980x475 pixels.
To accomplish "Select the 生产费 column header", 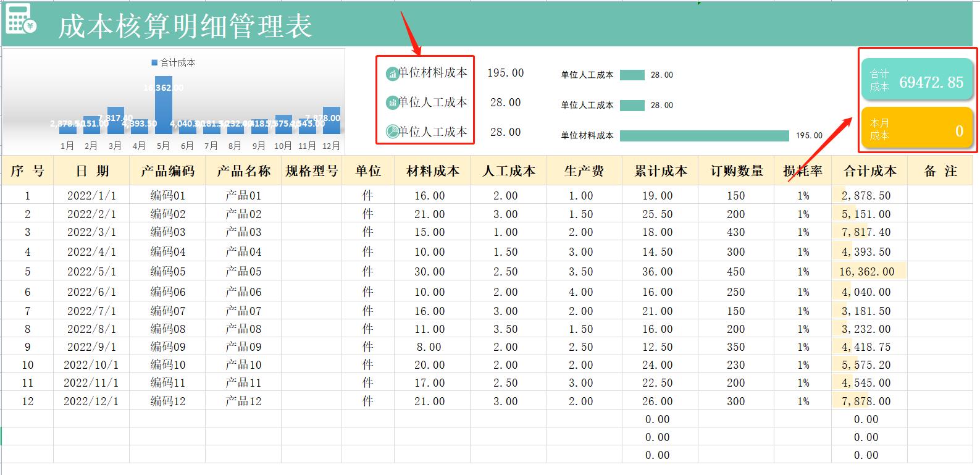I will [x=584, y=171].
